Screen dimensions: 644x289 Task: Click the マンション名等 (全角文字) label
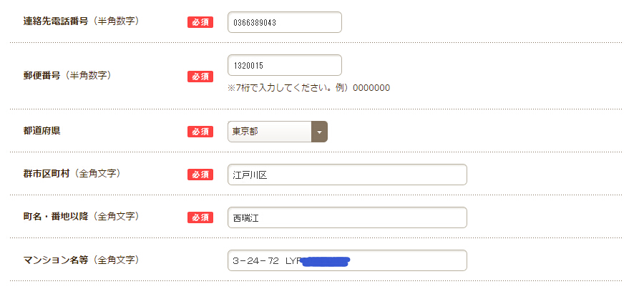pyautogui.click(x=81, y=260)
